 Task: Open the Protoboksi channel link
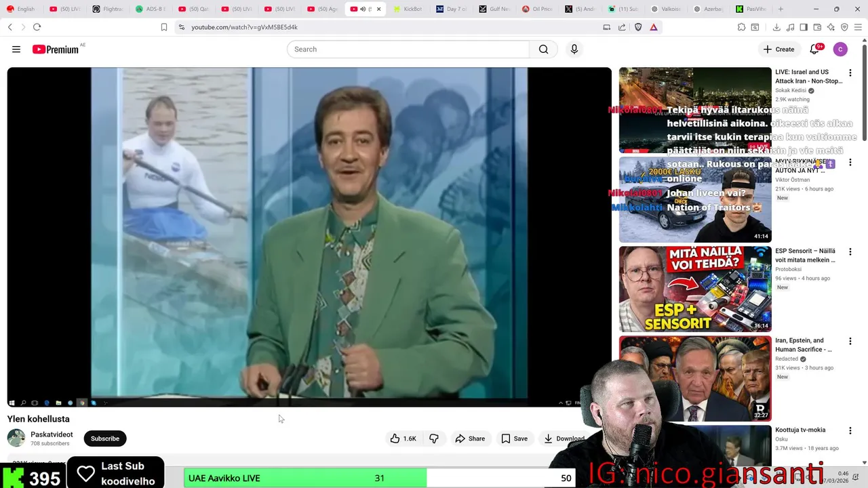pos(790,269)
